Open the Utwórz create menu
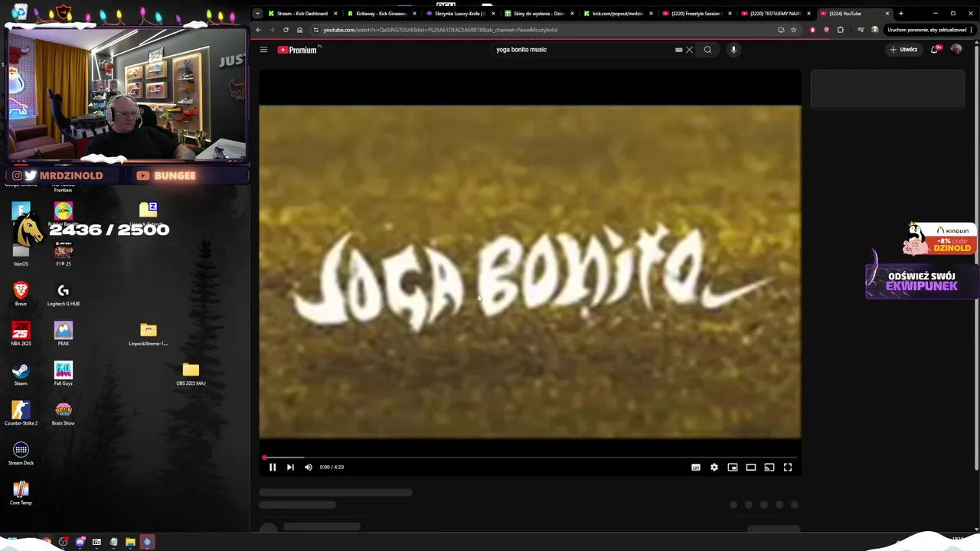This screenshot has height=551, width=980. pos(903,50)
